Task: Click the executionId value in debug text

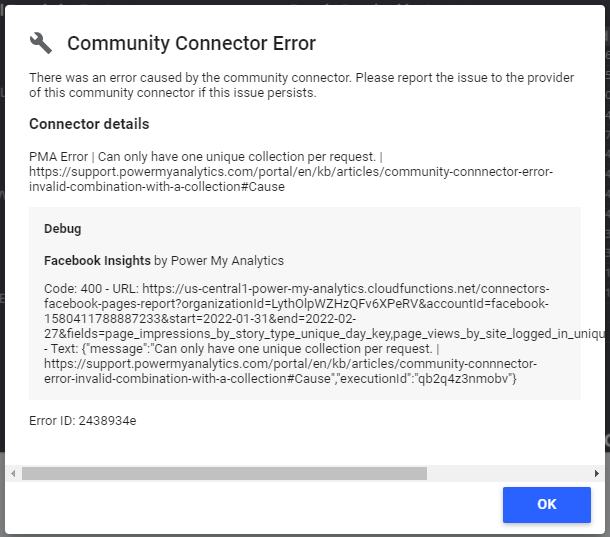Action: click(480, 378)
